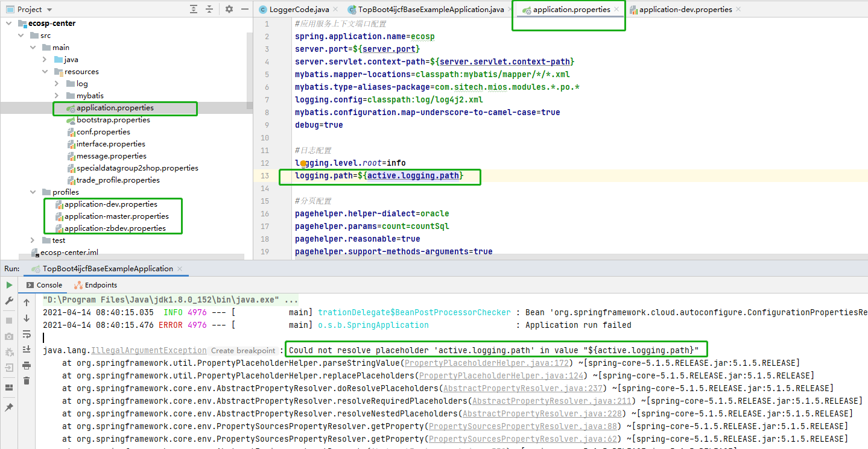Viewport: 868px width, 449px height.
Task: Expand the log folder
Action: pyautogui.click(x=57, y=84)
